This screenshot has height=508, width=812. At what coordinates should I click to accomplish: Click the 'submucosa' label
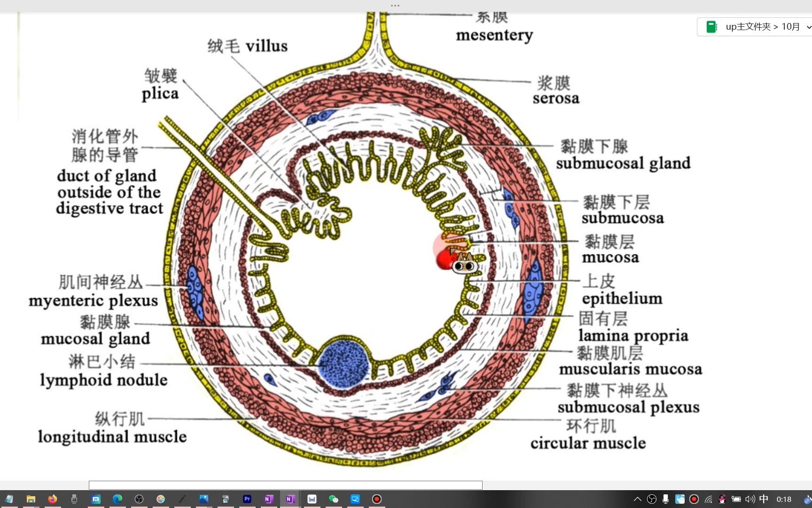coord(623,218)
